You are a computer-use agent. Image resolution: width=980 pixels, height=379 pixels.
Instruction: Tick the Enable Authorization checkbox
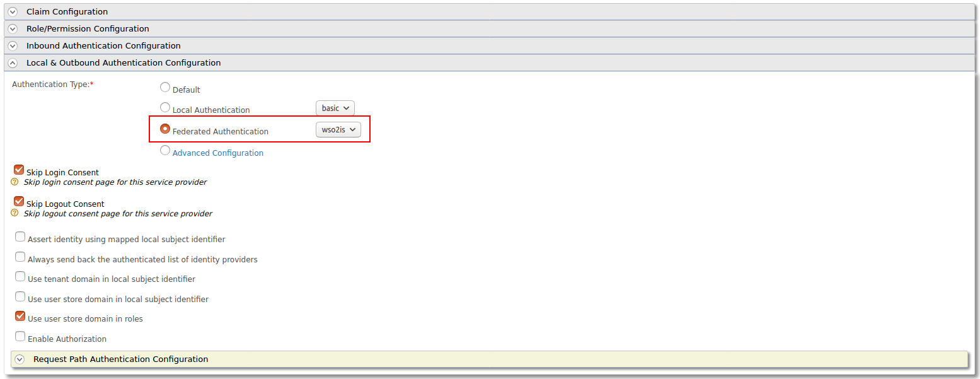[x=20, y=337]
